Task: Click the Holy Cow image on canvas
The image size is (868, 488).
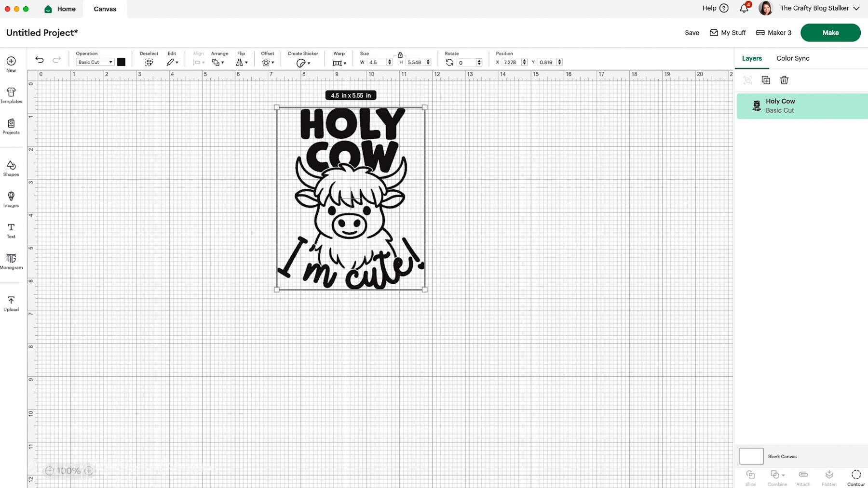Action: [x=351, y=198]
